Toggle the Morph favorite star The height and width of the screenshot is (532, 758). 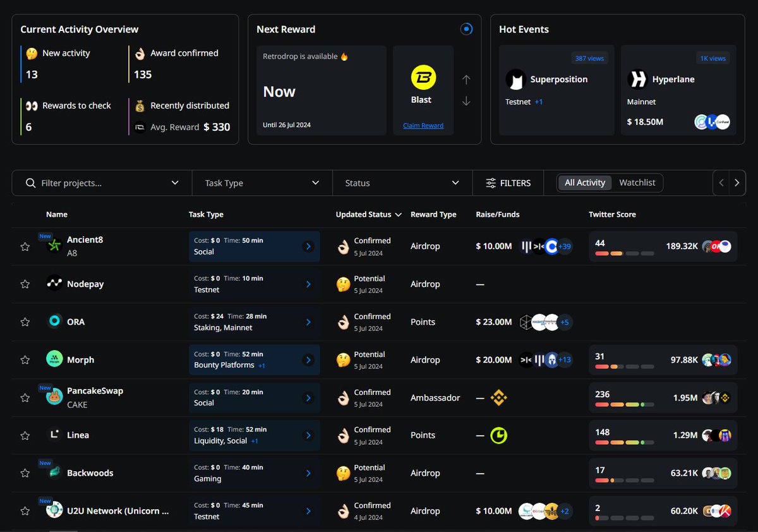click(25, 360)
